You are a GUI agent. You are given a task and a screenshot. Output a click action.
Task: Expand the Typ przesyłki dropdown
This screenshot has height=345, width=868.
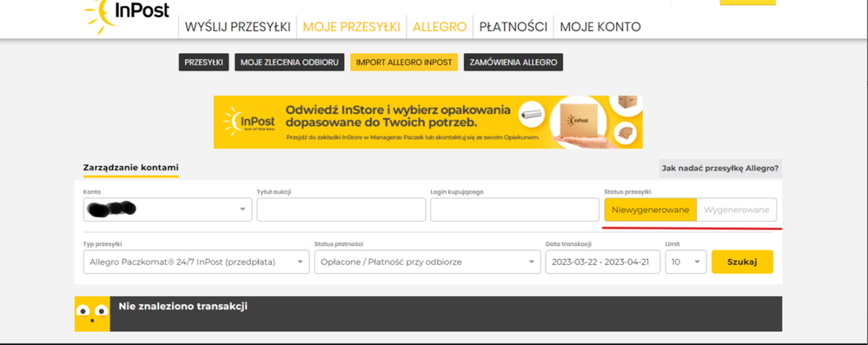coord(196,262)
